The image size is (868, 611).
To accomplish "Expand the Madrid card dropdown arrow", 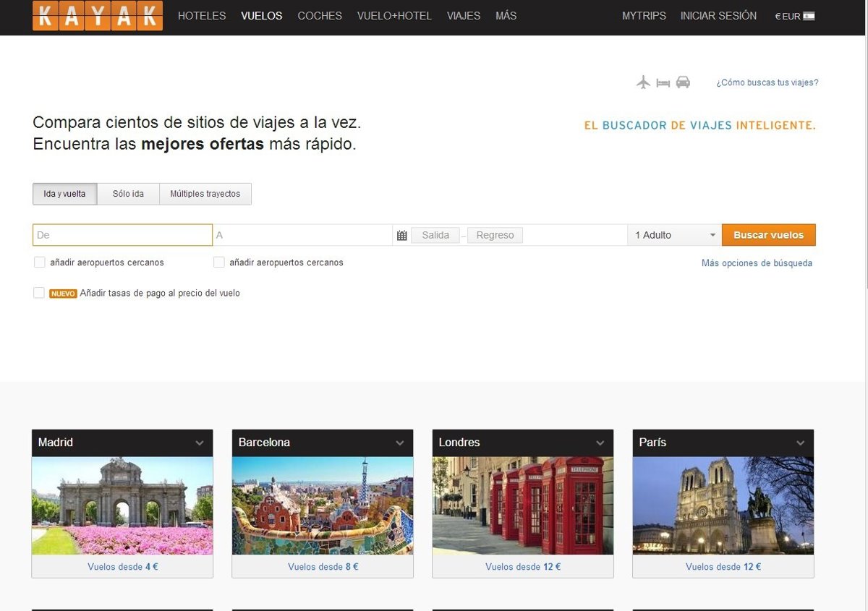I will (x=200, y=443).
